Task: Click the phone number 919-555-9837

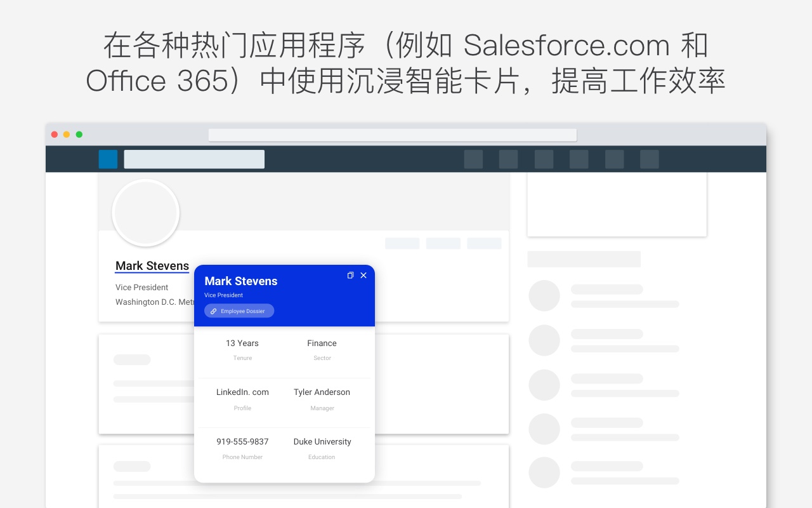Action: pyautogui.click(x=242, y=441)
